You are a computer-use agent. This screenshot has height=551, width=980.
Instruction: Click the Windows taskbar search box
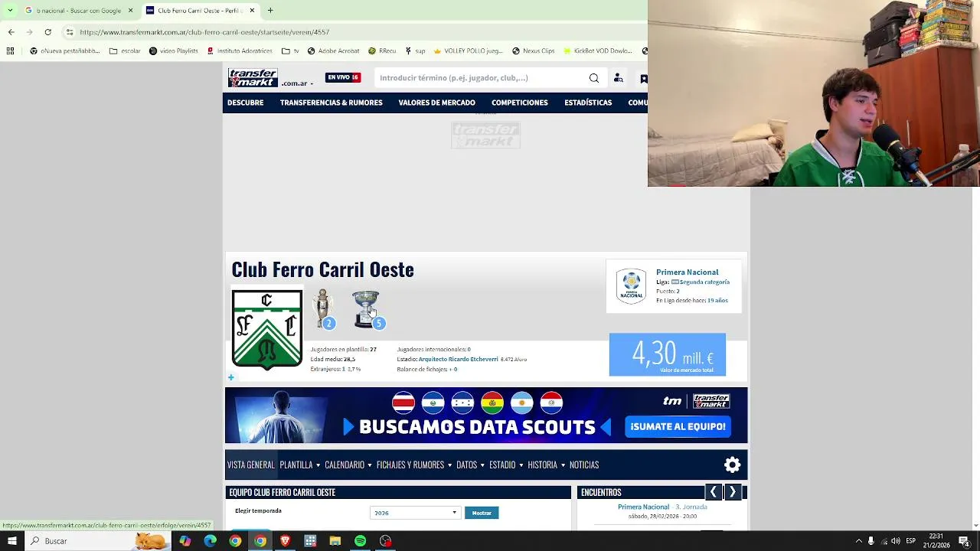97,541
